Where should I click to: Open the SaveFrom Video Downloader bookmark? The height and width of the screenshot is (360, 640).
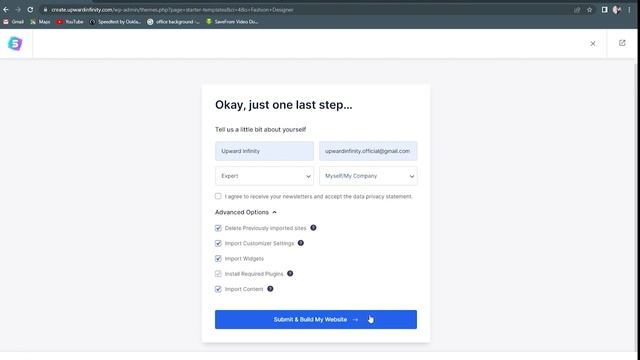tap(232, 22)
